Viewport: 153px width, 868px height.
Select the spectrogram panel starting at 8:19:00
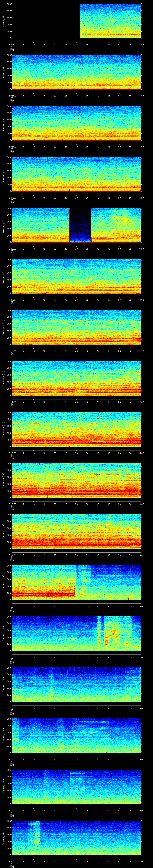[x=76, y=787]
